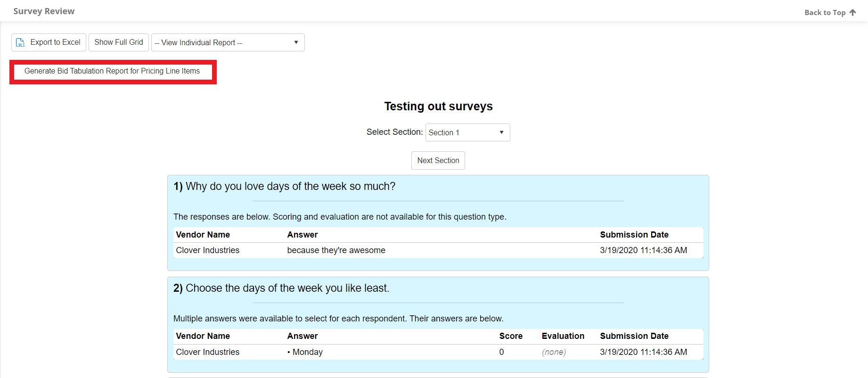Click Answer header in question 2 table

(x=303, y=336)
